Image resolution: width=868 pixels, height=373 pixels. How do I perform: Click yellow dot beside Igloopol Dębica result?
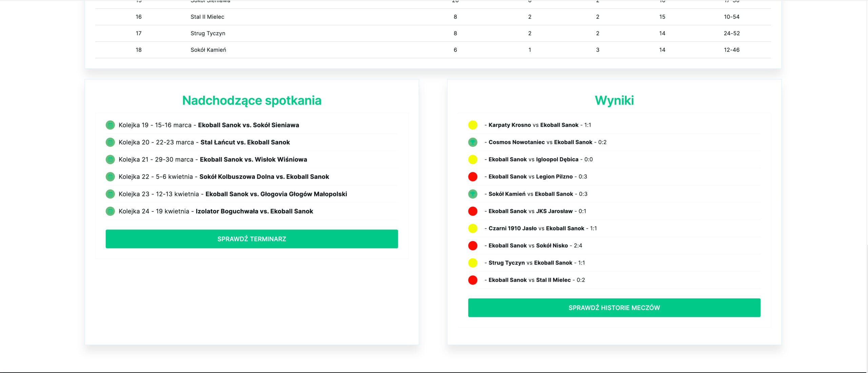[x=473, y=159]
